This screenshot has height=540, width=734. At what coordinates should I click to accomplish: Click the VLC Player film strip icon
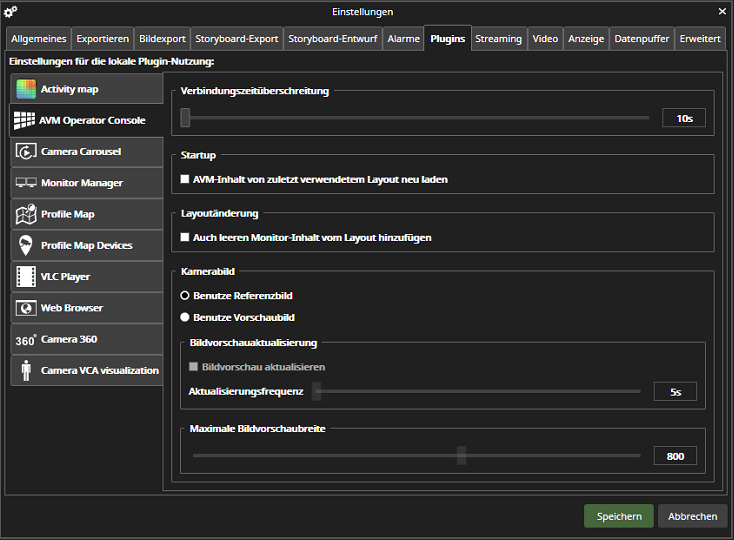click(26, 277)
